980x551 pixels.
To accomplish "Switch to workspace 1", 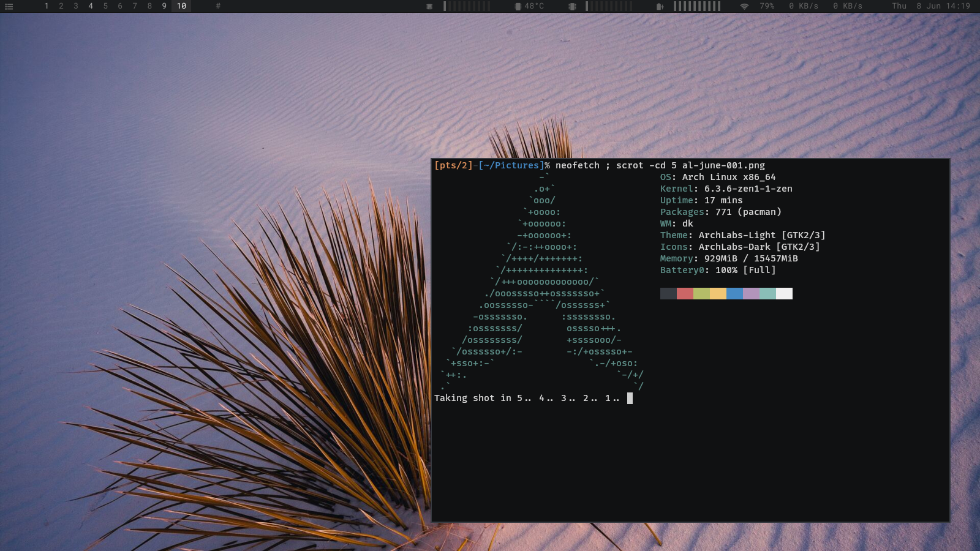I will [x=47, y=6].
